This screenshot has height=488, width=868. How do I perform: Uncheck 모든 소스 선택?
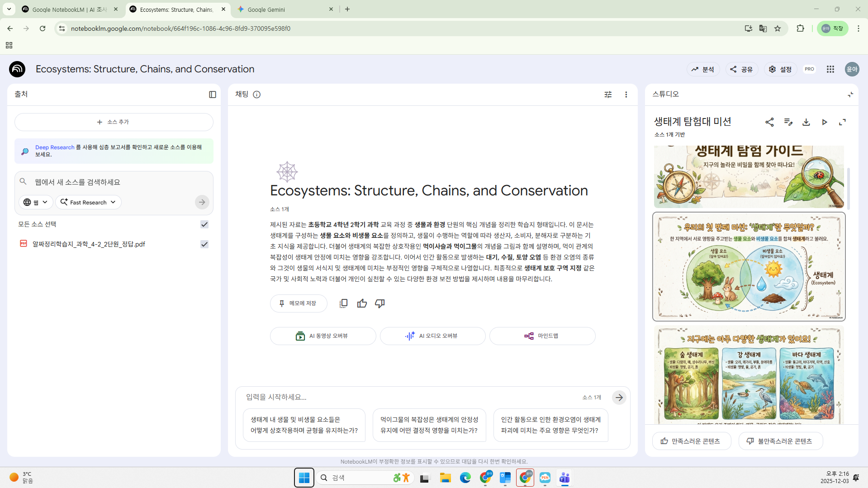(x=204, y=224)
